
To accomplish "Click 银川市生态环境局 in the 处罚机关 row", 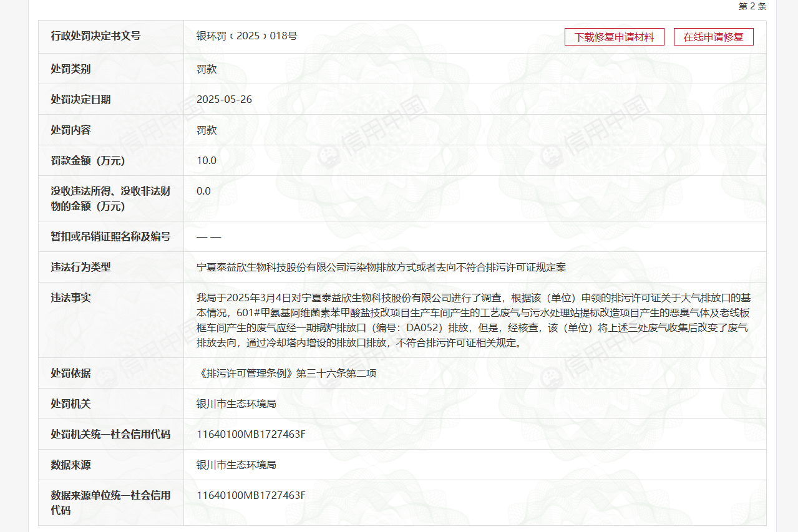I will coord(236,404).
